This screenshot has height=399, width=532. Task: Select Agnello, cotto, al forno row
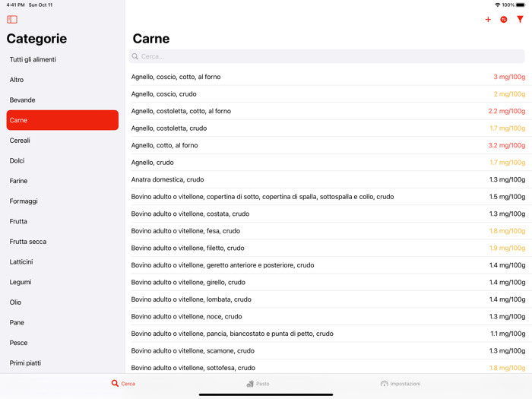point(328,145)
